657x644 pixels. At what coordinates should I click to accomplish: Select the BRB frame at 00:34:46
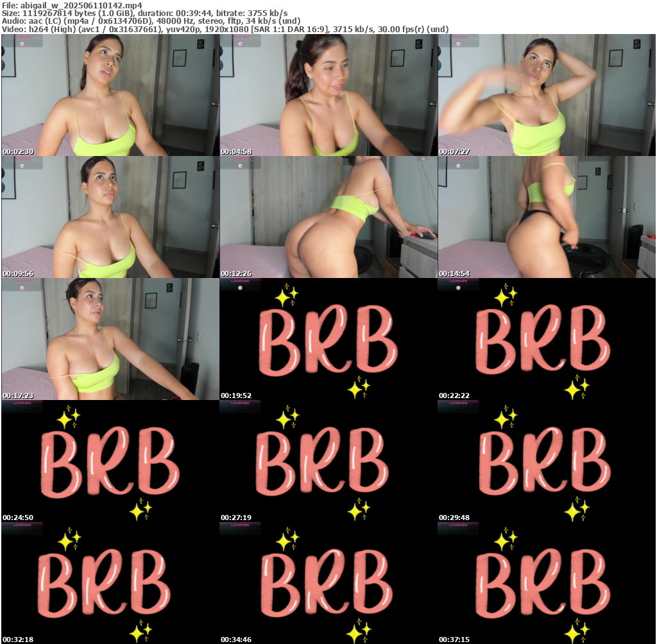pyautogui.click(x=328, y=583)
